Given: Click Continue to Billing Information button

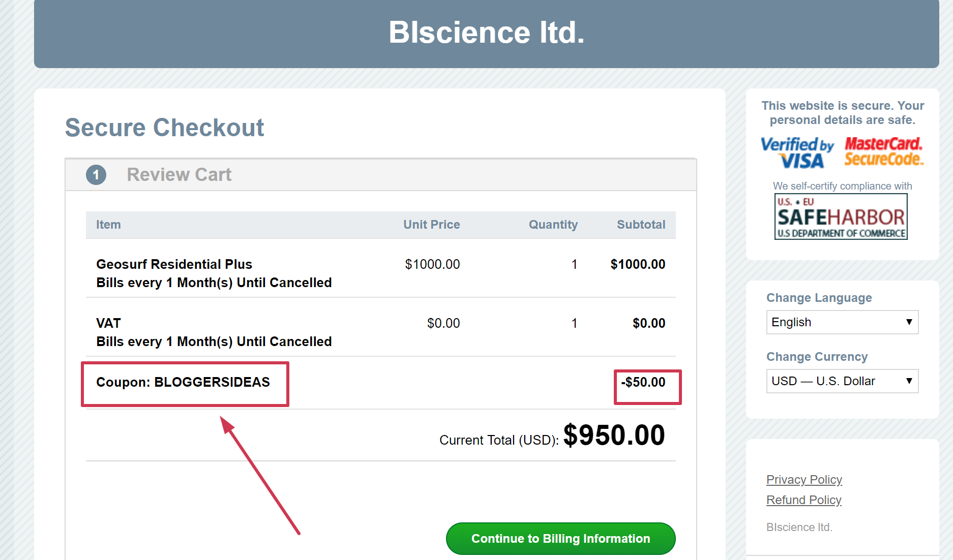Looking at the screenshot, I should (x=560, y=539).
